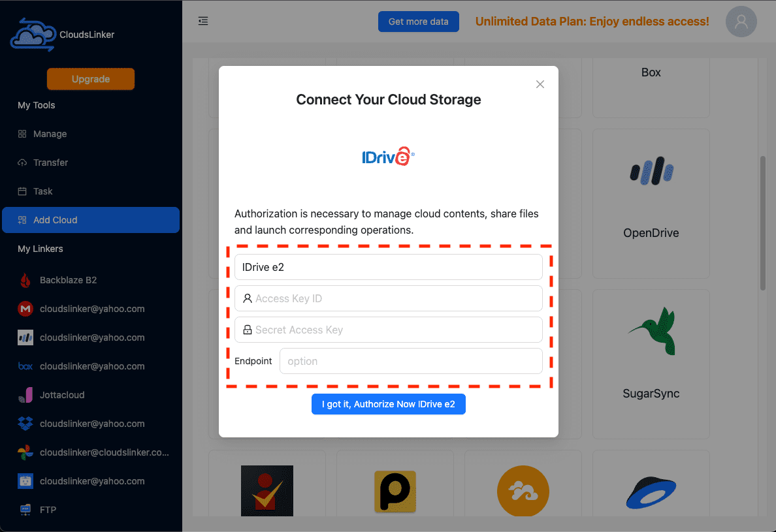This screenshot has height=532, width=776.
Task: Click the OpenDrive card label
Action: pyautogui.click(x=651, y=233)
